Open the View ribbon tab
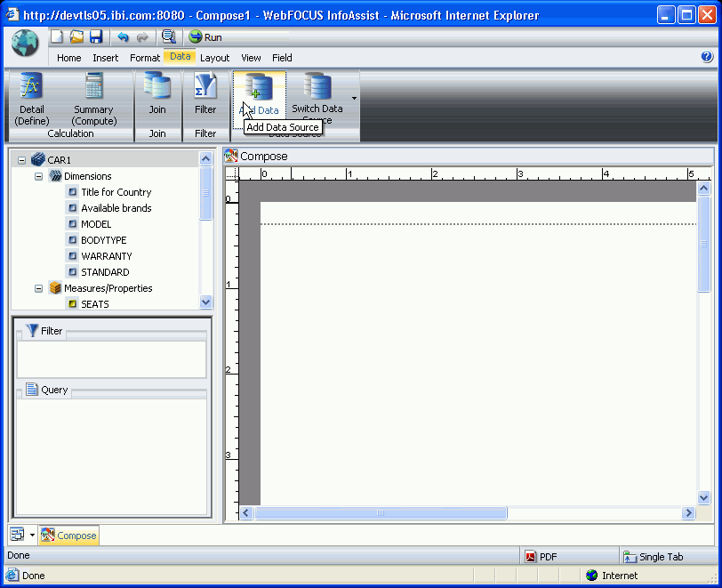The height and width of the screenshot is (588, 722). tap(251, 58)
